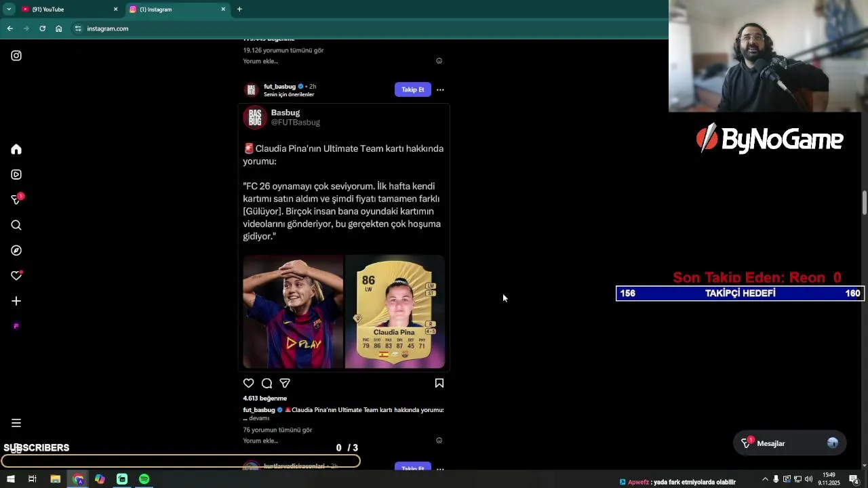
Task: Share the fut_basbug post
Action: (285, 383)
